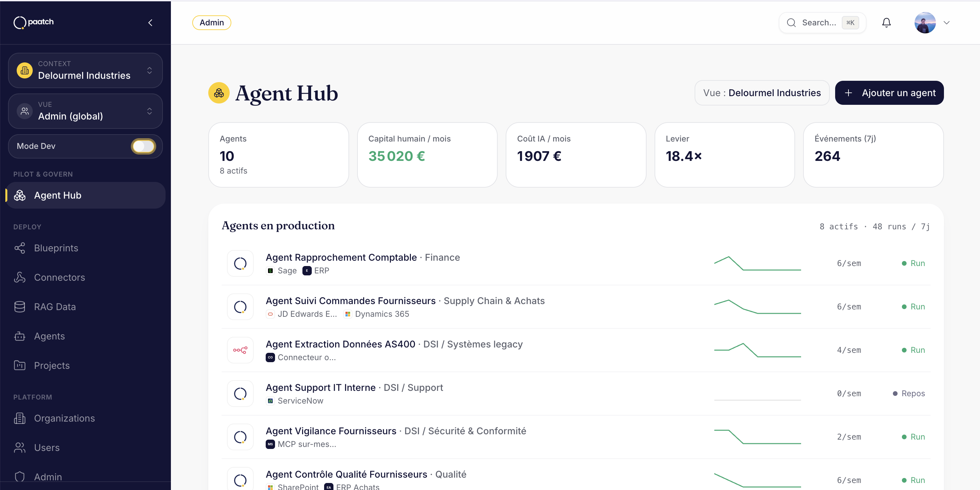Screen dimensions: 980x490
Task: Click the Admin (global) users icon
Action: (x=25, y=111)
